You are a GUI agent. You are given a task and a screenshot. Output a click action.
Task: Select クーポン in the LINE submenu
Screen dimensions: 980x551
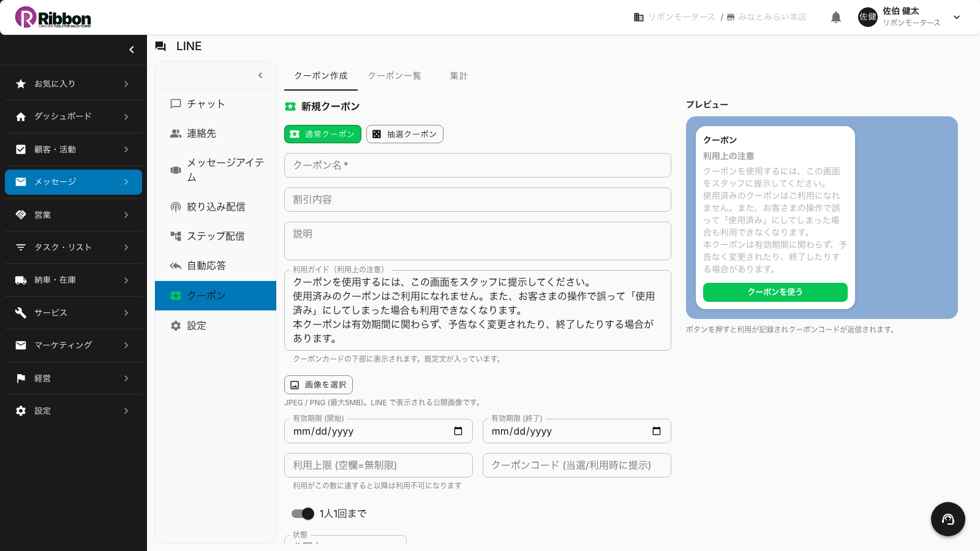coord(216,296)
